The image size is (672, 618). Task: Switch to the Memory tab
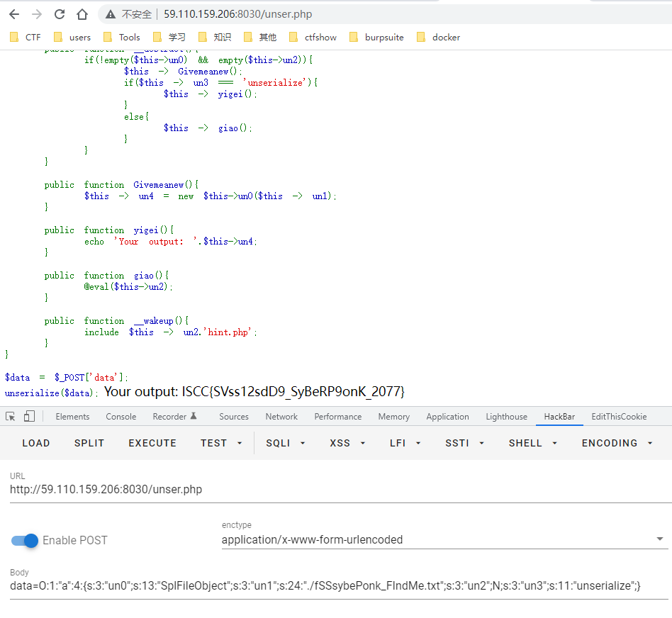click(x=393, y=417)
